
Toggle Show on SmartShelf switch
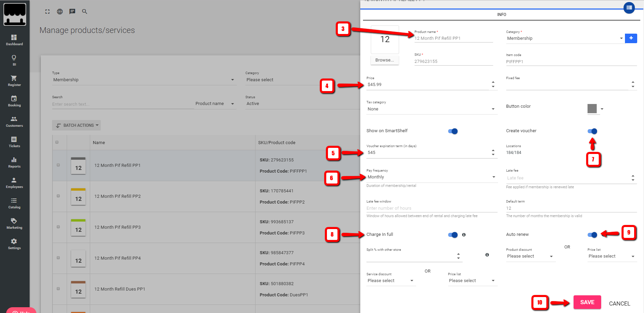point(453,131)
